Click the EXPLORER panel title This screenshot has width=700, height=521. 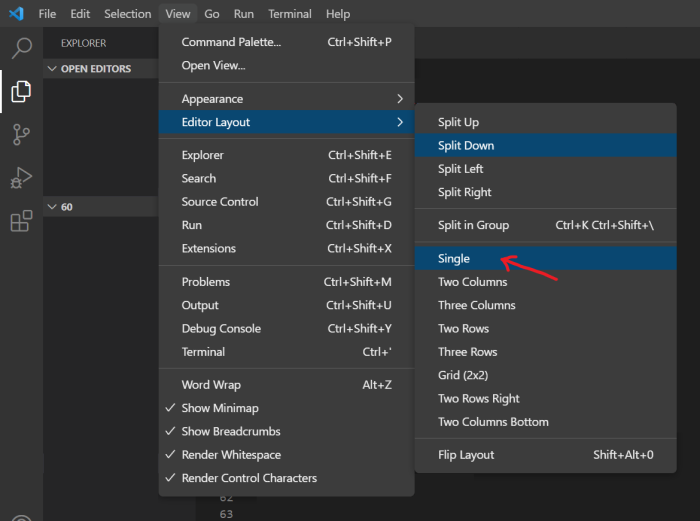click(83, 43)
